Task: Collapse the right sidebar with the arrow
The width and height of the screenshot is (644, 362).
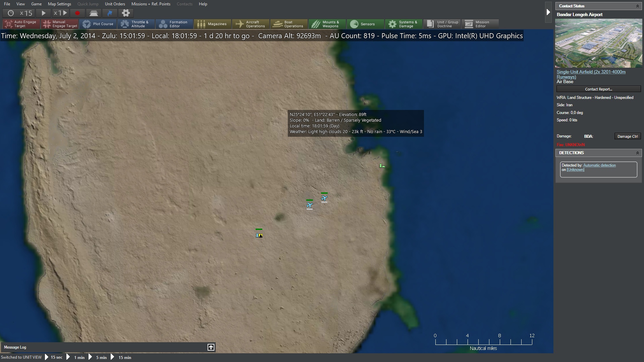Action: [548, 12]
